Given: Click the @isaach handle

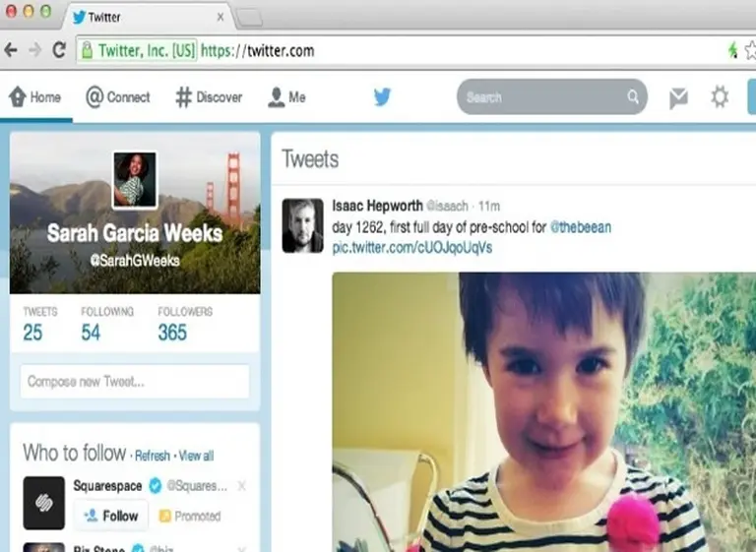Looking at the screenshot, I should click(x=448, y=207).
